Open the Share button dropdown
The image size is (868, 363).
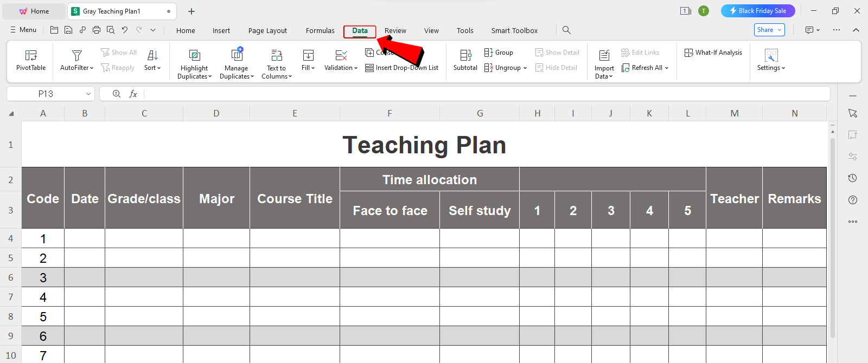coord(780,30)
